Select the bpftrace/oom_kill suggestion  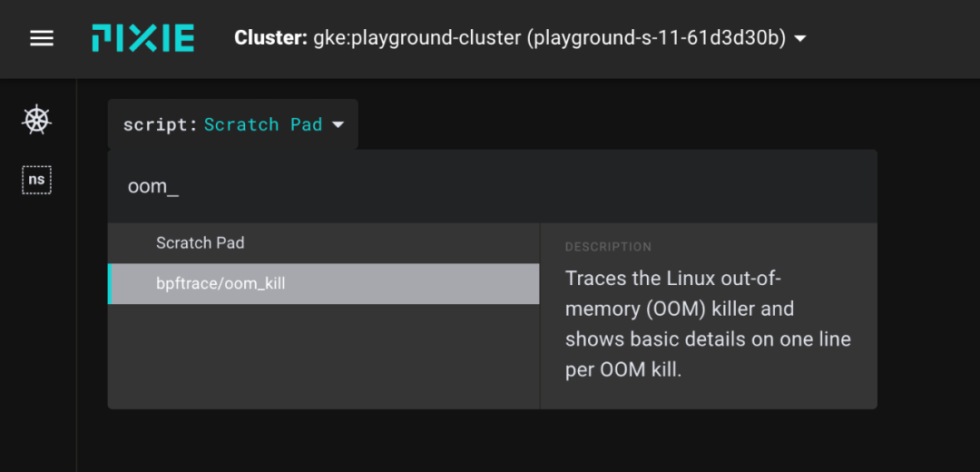(x=324, y=284)
